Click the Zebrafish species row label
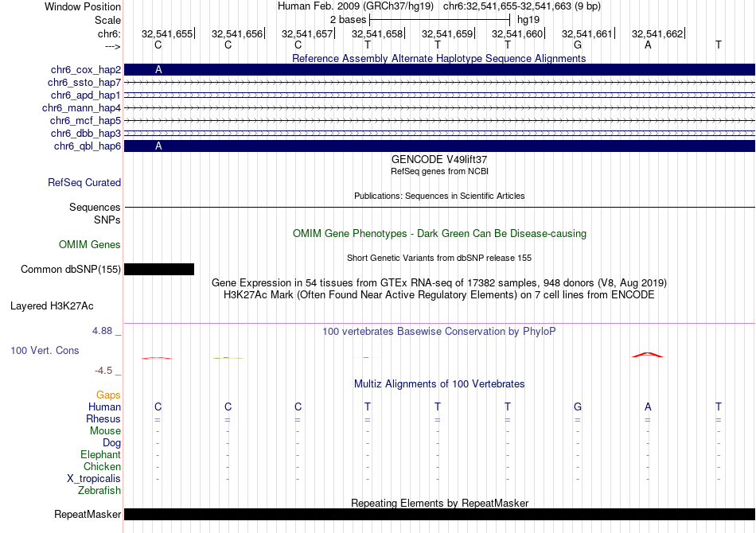This screenshot has height=533, width=756. click(99, 491)
